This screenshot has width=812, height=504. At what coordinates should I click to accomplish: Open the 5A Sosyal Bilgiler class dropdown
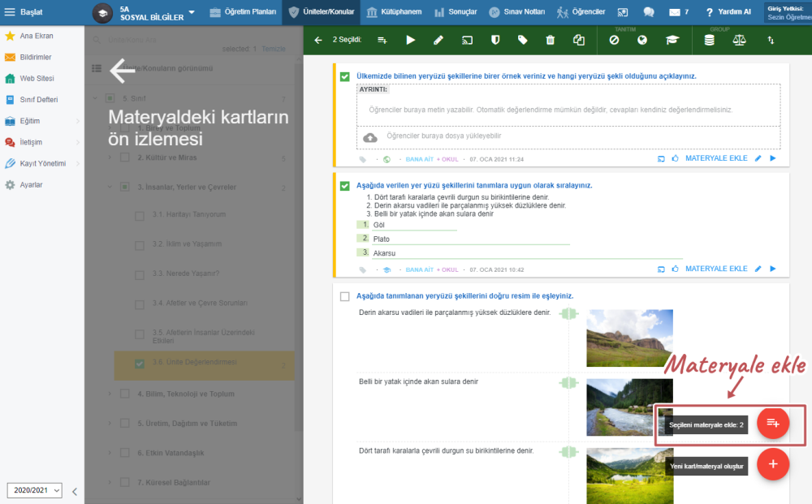(192, 12)
